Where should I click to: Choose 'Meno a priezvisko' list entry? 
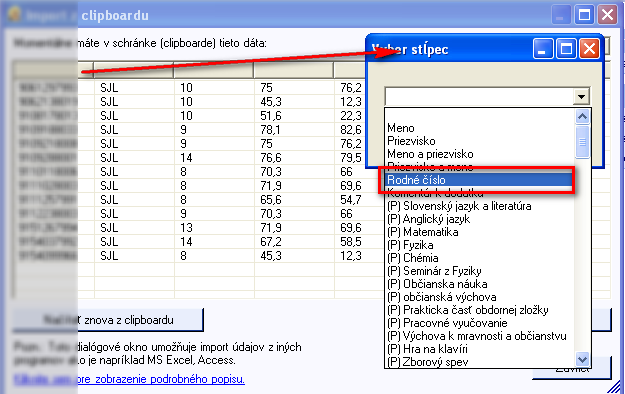tap(430, 154)
